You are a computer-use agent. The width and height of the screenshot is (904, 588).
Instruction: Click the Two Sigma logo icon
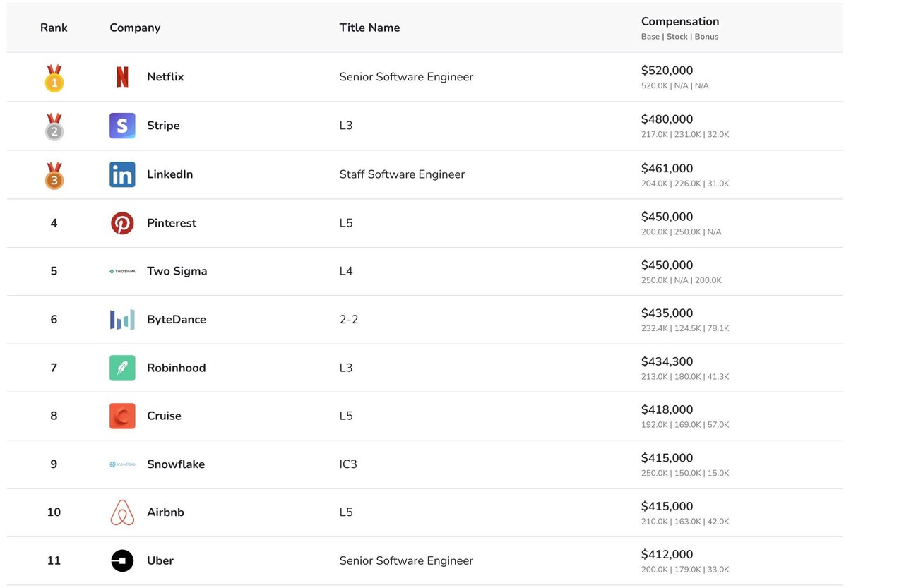tap(122, 271)
